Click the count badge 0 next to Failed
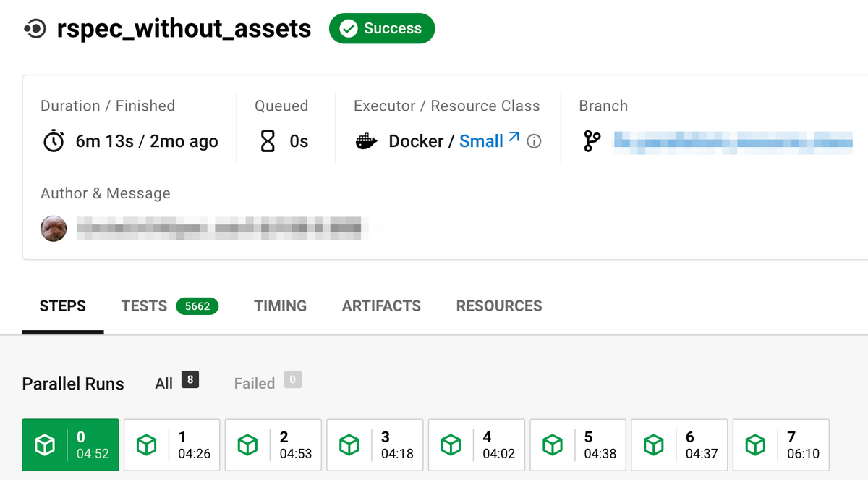 pyautogui.click(x=293, y=379)
